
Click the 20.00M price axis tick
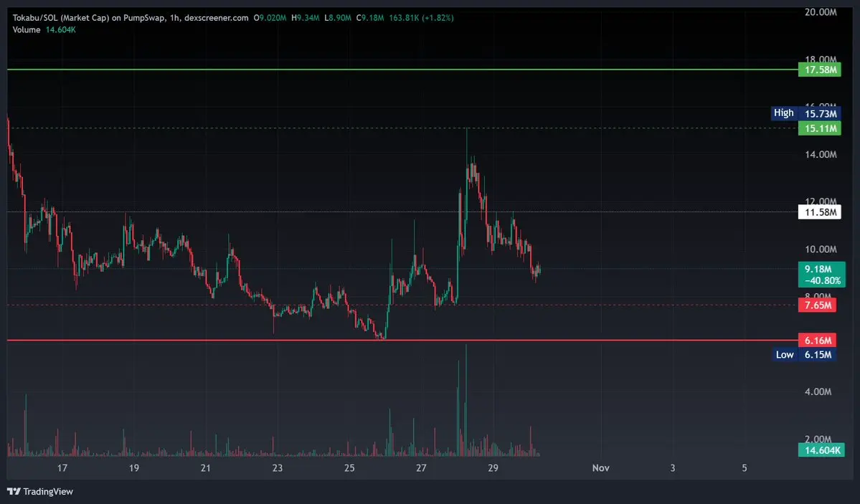pyautogui.click(x=821, y=12)
